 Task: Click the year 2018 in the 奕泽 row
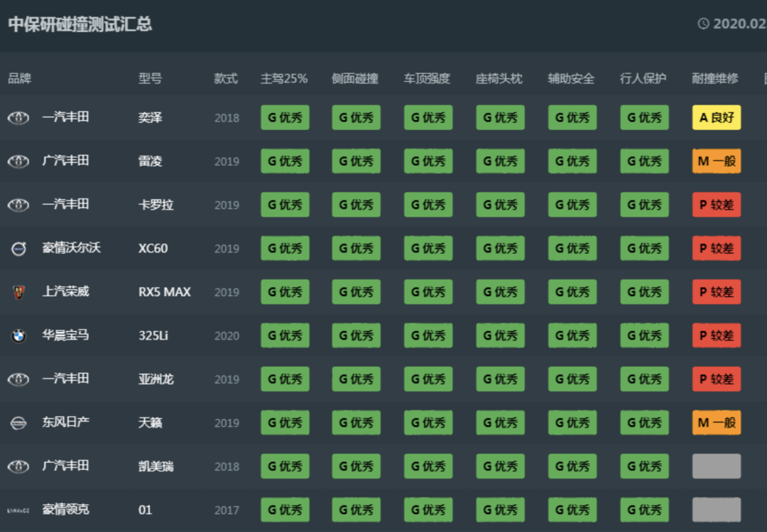click(227, 118)
